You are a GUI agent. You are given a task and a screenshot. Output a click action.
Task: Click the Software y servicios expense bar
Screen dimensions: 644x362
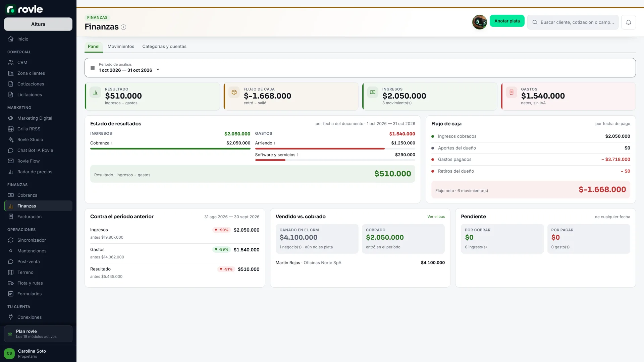coord(270,160)
